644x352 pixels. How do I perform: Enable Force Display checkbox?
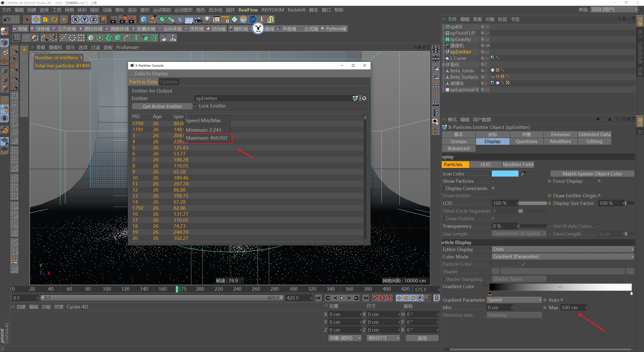(599, 181)
